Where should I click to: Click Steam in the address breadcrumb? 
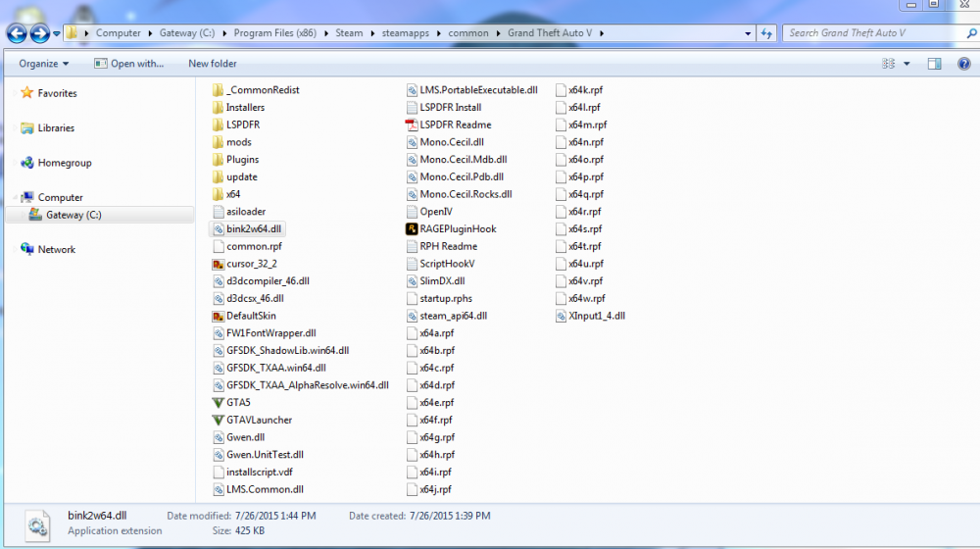click(x=349, y=33)
